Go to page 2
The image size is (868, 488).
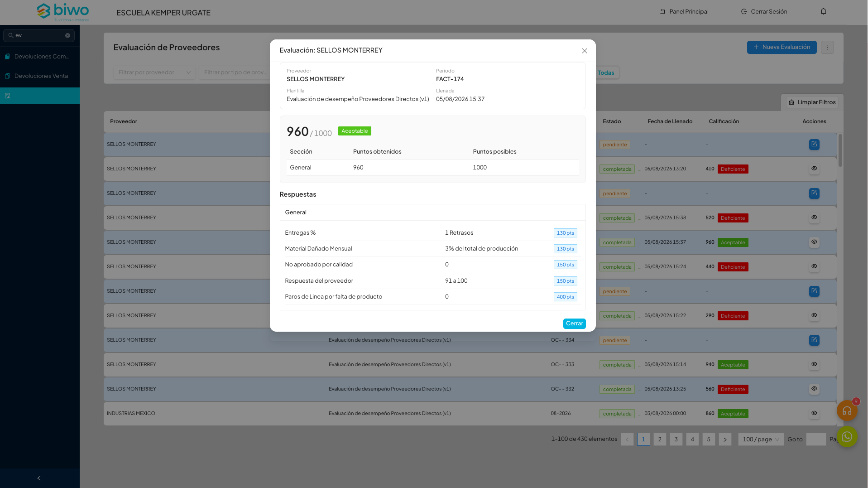click(x=660, y=439)
